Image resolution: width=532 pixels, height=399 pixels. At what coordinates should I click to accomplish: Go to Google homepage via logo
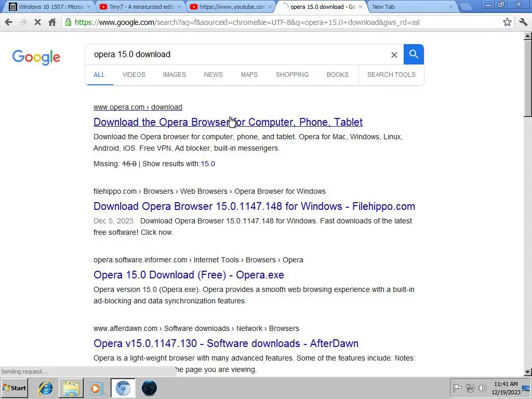tap(36, 57)
